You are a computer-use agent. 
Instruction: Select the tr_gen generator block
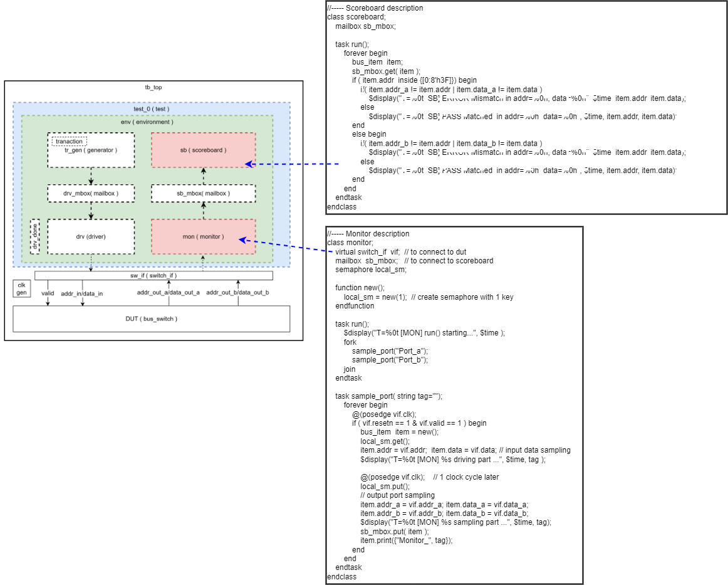(x=90, y=150)
